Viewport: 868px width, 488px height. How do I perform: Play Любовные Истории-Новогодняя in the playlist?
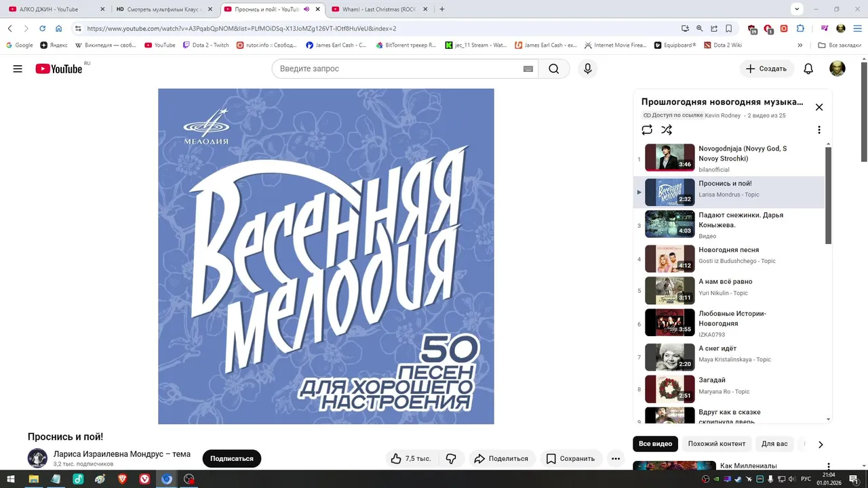(x=729, y=323)
